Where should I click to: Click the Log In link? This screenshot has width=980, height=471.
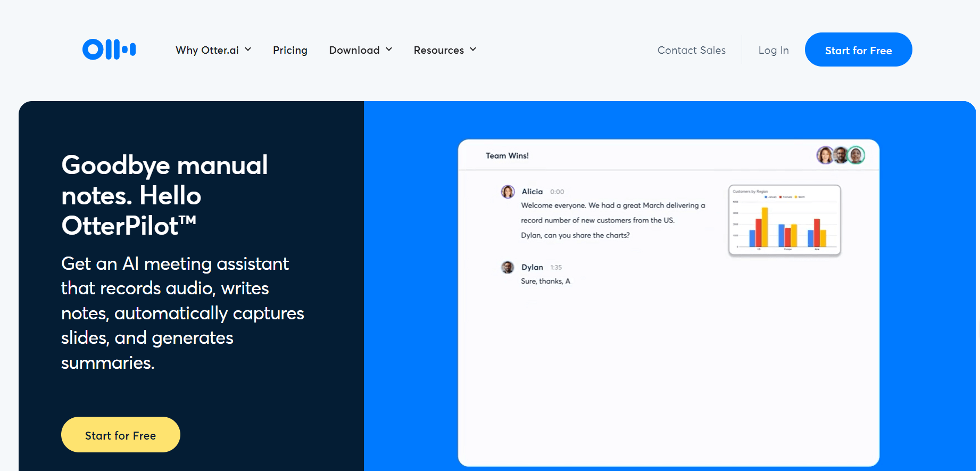[773, 50]
